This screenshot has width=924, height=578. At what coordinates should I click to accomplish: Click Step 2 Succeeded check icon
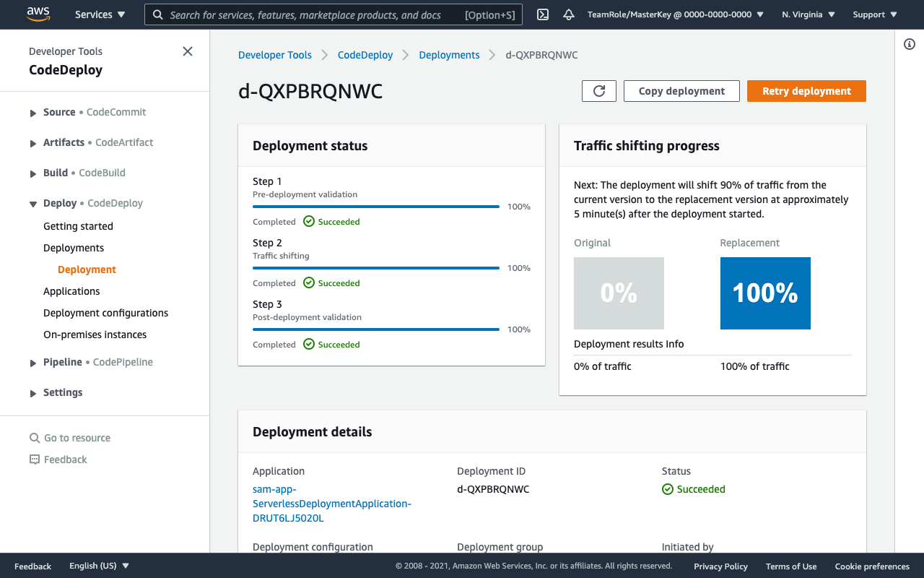(x=309, y=283)
